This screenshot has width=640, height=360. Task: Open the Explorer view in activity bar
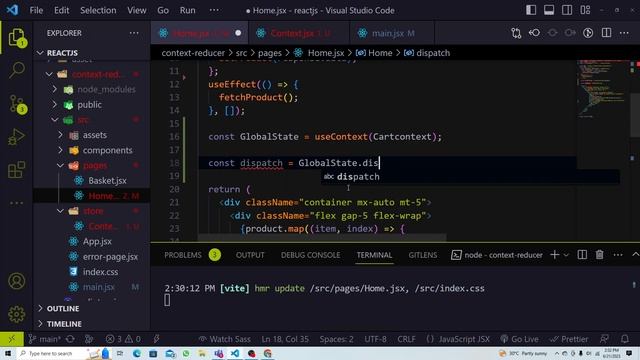pos(17,38)
